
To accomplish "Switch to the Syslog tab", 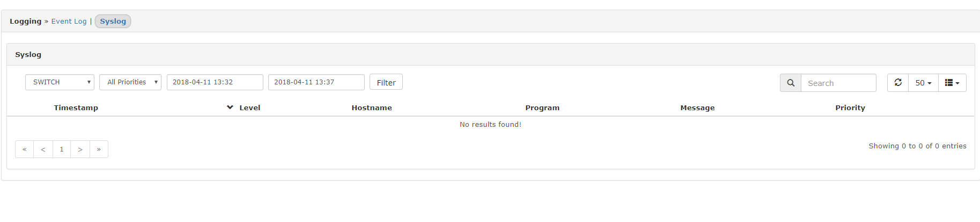I will tap(113, 22).
